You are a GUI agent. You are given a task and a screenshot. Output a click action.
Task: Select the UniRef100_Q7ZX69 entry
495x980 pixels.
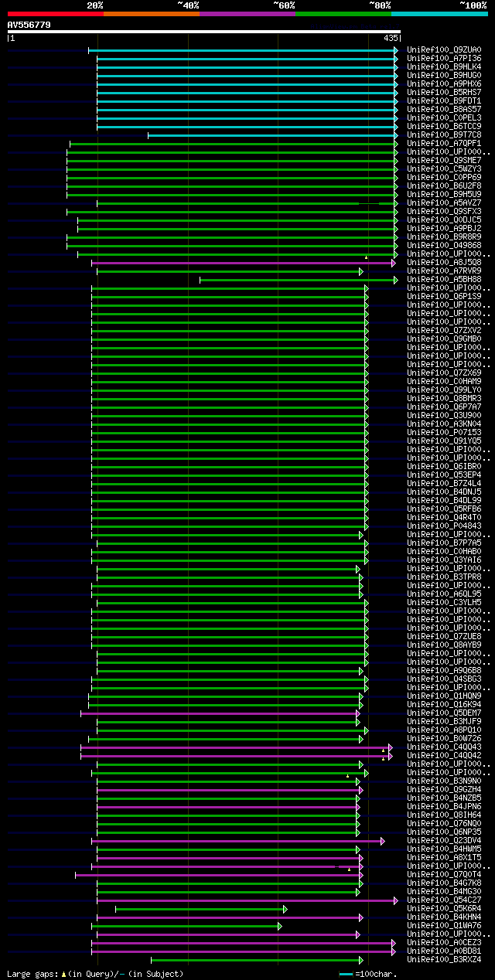(x=444, y=373)
